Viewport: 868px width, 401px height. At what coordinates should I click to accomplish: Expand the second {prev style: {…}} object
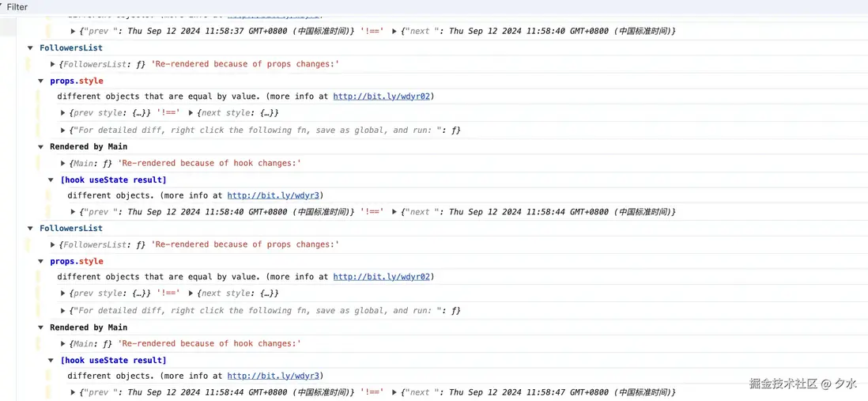(63, 293)
